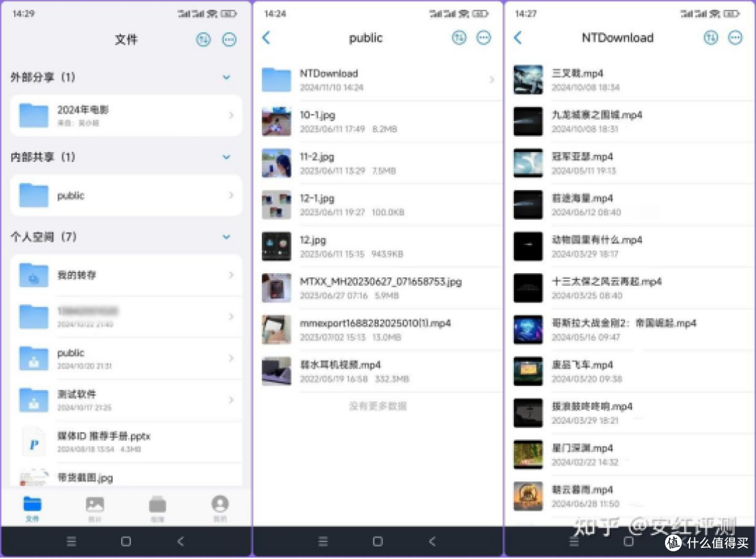Tap Android recents button on public screen
The width and height of the screenshot is (756, 559).
click(323, 542)
